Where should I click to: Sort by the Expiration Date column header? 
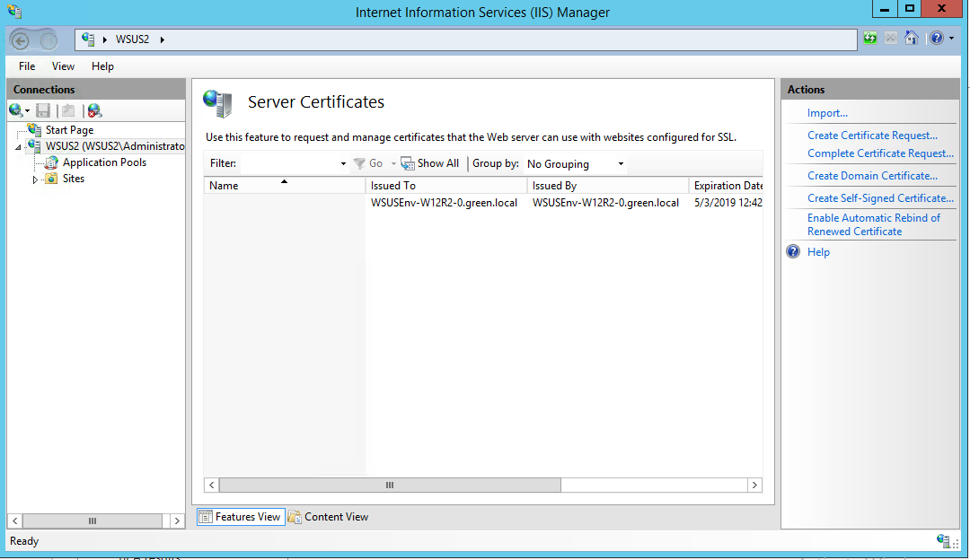point(726,186)
